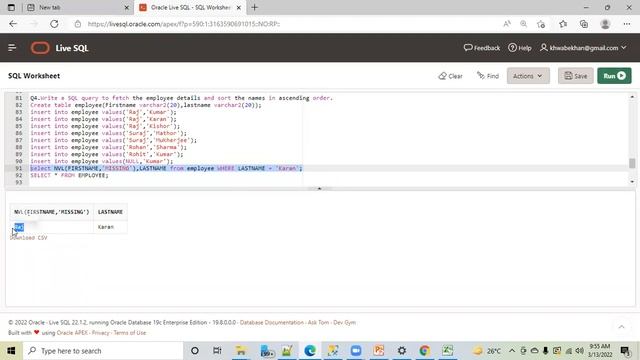Screen dimensions: 640x360
Task: Open Find in the worksheet
Action: 488,76
